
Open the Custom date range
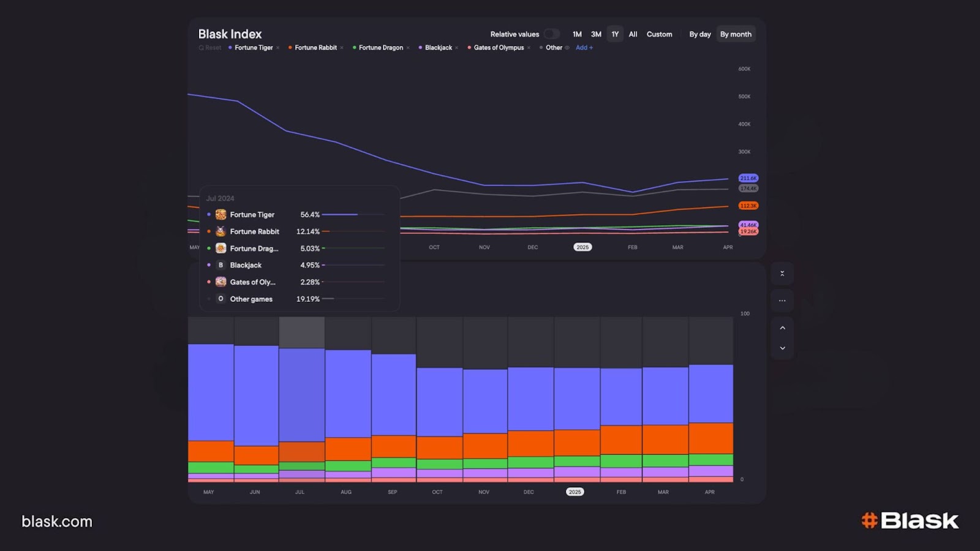[x=659, y=34]
